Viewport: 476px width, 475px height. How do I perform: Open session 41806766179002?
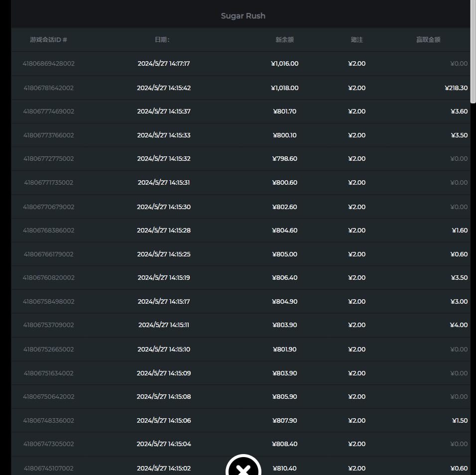(x=49, y=254)
